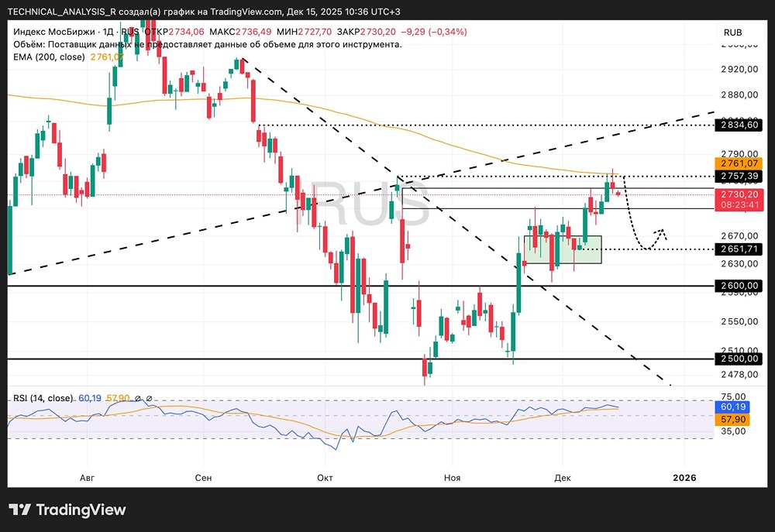The width and height of the screenshot is (775, 532).
Task: Select the RSI (14, close) indicator legend
Action: 43,398
